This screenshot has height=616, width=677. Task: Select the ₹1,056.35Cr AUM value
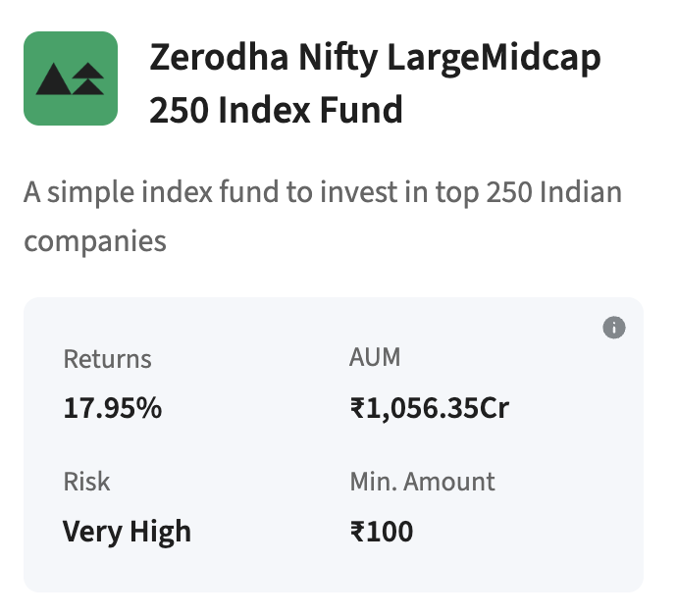click(430, 408)
